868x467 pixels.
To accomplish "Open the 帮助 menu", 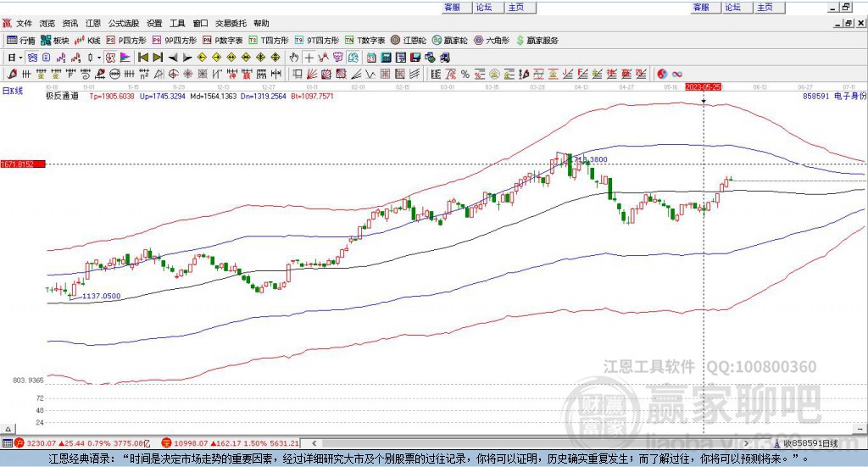I will (261, 23).
